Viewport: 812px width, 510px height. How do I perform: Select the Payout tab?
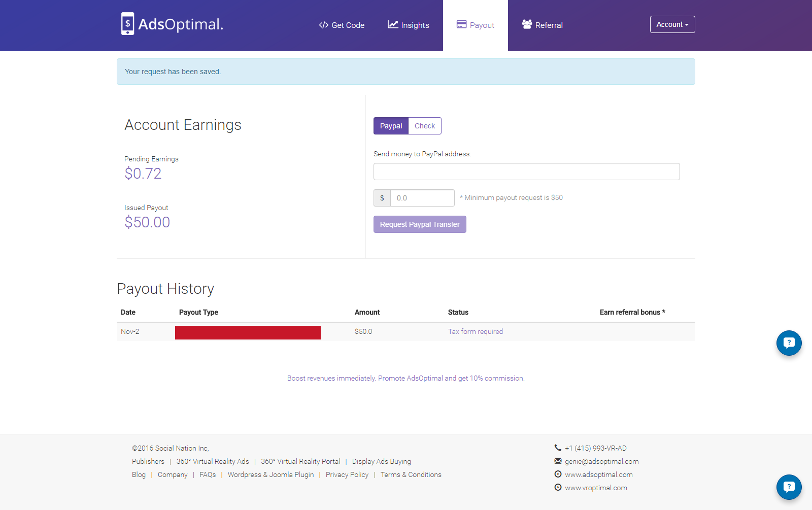[476, 25]
